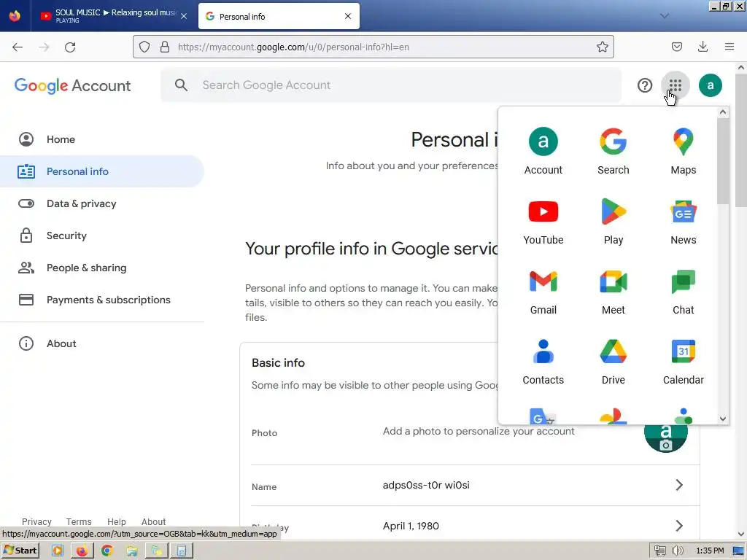The width and height of the screenshot is (747, 560).
Task: Open Firefox from the taskbar
Action: pyautogui.click(x=82, y=551)
